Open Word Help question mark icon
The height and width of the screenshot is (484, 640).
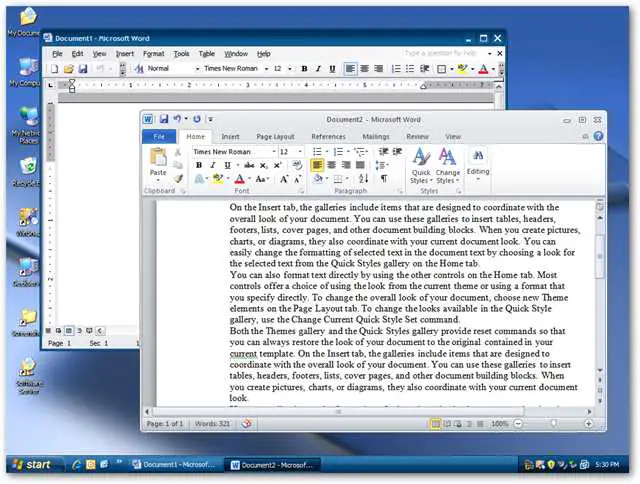(598, 136)
